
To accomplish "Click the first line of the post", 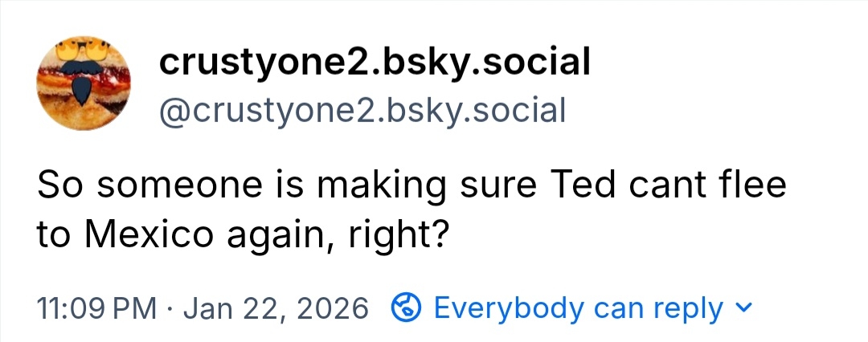I will click(411, 187).
